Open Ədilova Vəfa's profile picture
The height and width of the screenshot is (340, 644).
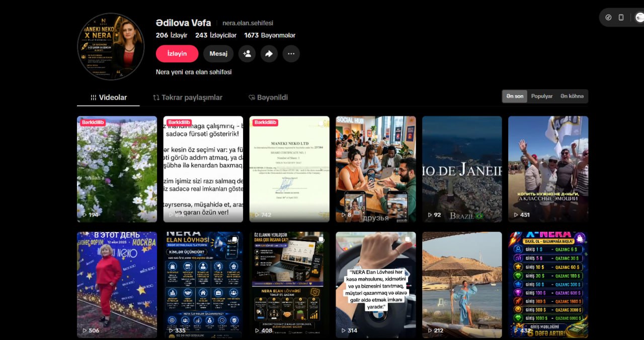[112, 46]
